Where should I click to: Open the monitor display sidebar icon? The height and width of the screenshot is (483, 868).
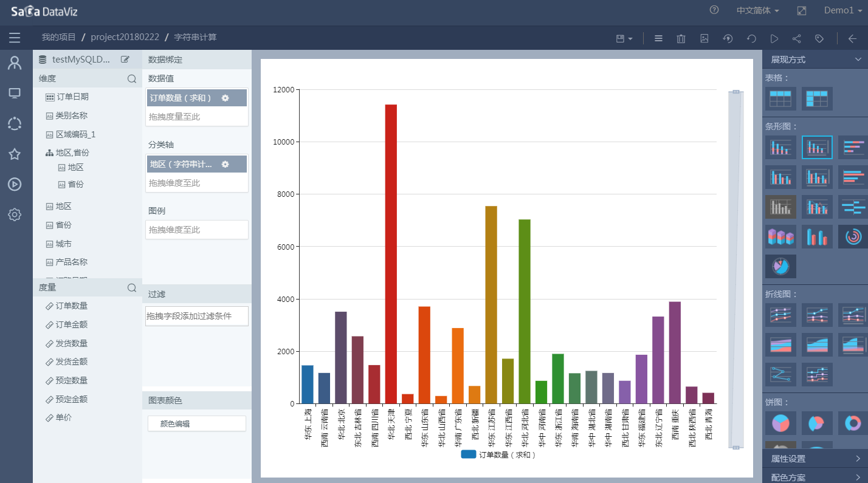pos(15,93)
